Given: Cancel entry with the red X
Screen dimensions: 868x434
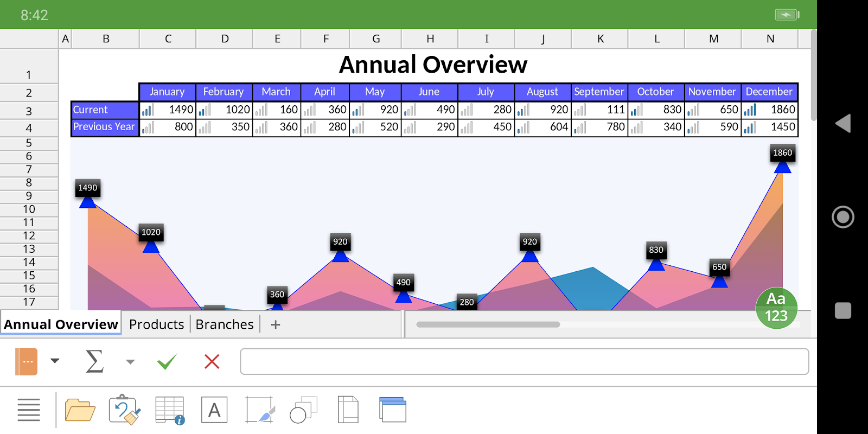Looking at the screenshot, I should point(212,361).
